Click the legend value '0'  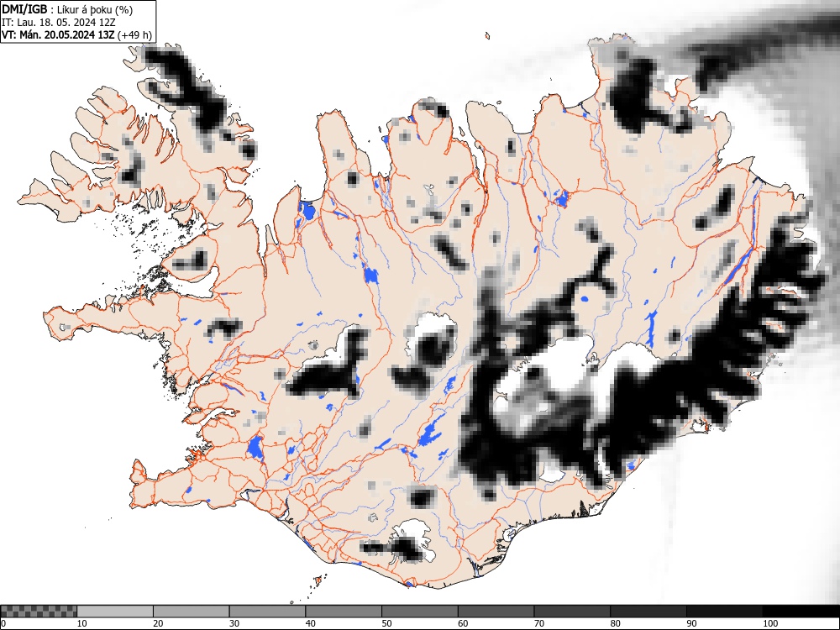click(3, 623)
